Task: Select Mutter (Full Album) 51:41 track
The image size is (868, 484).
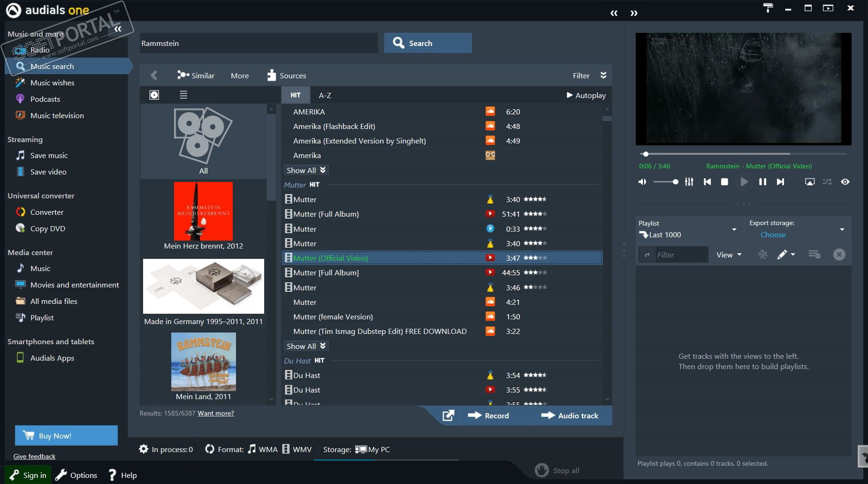Action: point(442,214)
